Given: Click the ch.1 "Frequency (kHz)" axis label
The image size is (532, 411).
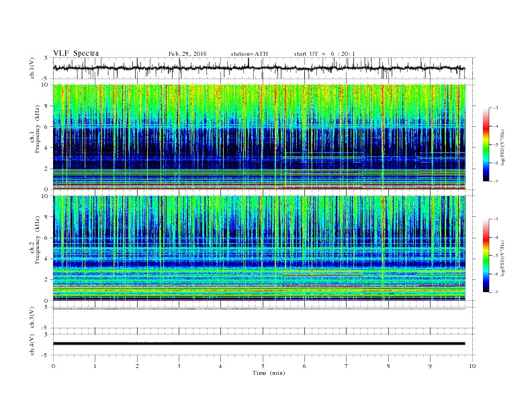Looking at the screenshot, I should click(38, 129).
